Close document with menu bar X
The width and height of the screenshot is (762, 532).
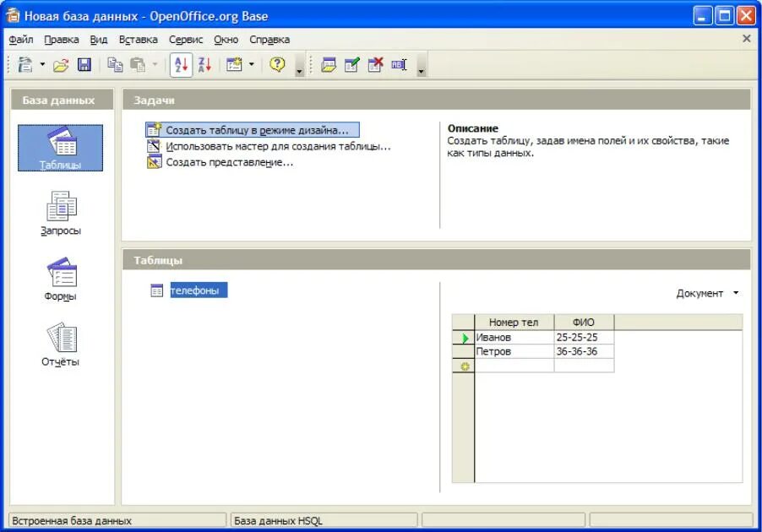[747, 38]
